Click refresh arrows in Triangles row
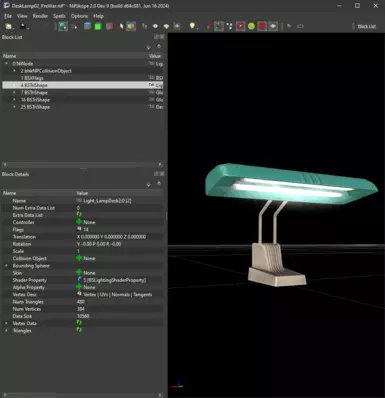 79,330
